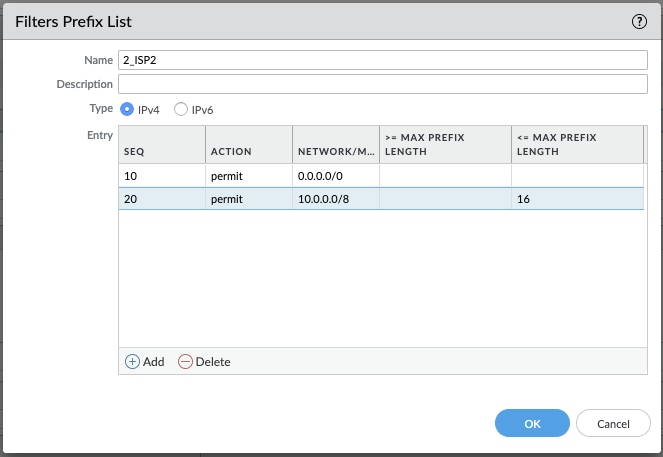663x457 pixels.
Task: Edit the permit action for sequence 10
Action: (x=249, y=175)
